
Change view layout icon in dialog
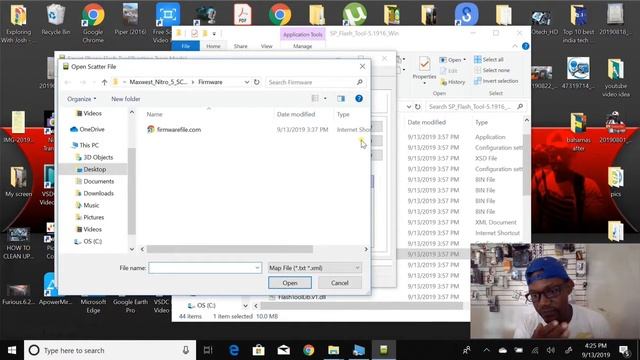pyautogui.click(x=315, y=98)
